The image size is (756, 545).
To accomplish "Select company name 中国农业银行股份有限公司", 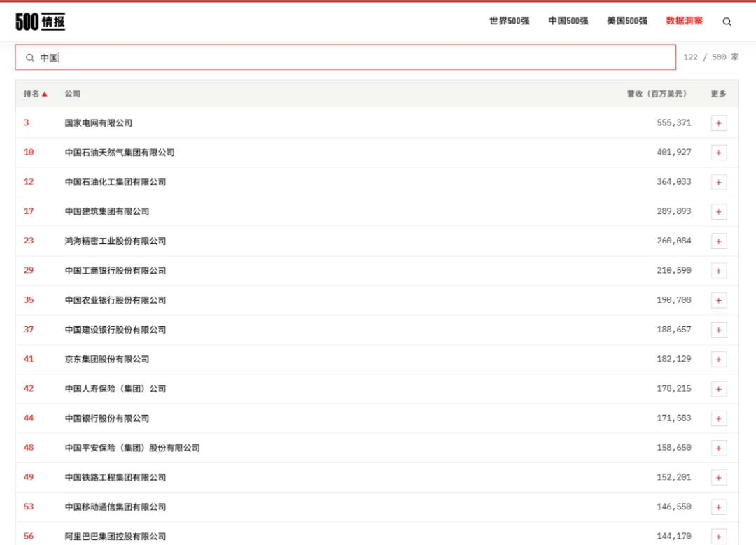I will 115,300.
